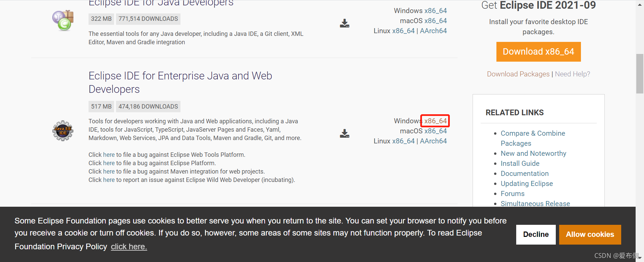This screenshot has height=262, width=644.
Task: Click the page vertical scrollbar thumb
Action: click(640, 74)
